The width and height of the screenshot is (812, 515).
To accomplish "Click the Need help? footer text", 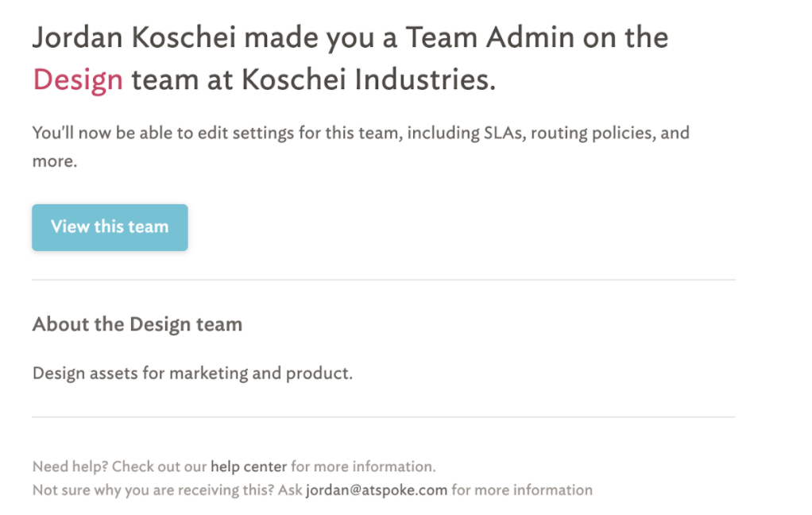I will click(70, 467).
